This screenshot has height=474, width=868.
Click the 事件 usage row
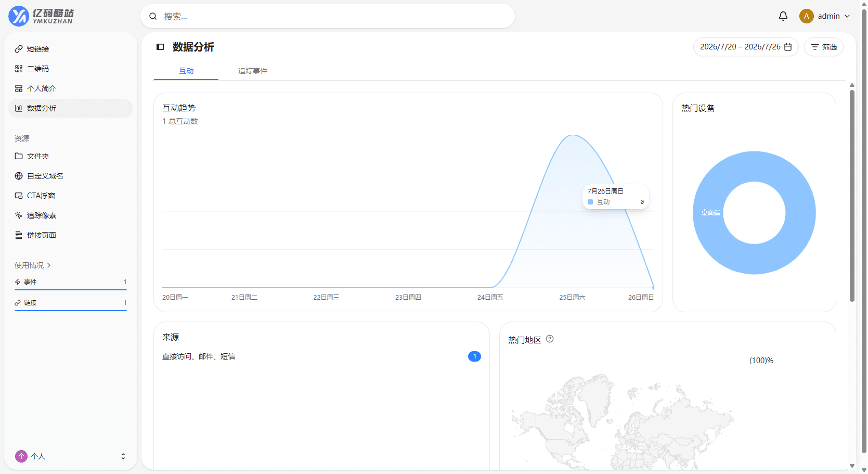[x=71, y=282]
